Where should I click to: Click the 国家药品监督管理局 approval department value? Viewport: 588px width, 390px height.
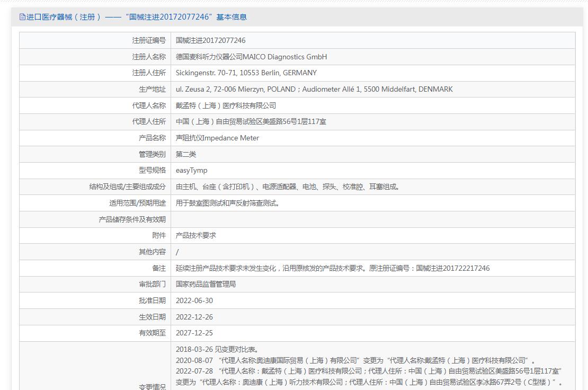(206, 284)
